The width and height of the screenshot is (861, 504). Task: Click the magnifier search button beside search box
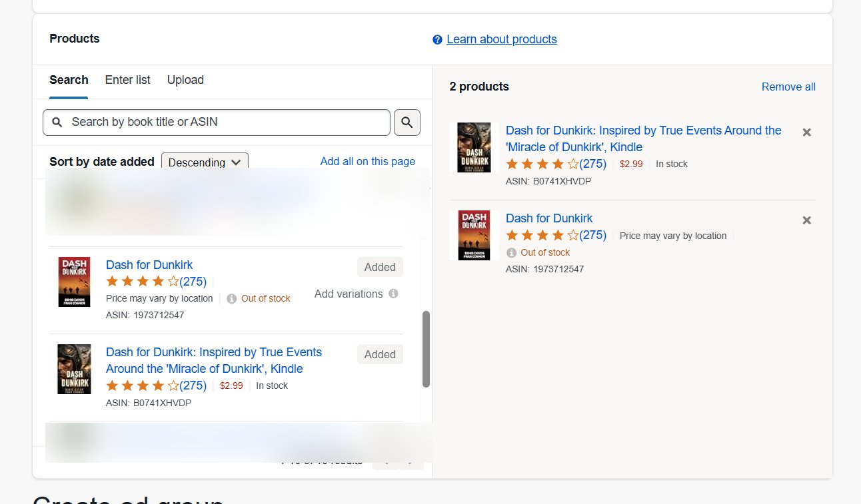(x=407, y=123)
